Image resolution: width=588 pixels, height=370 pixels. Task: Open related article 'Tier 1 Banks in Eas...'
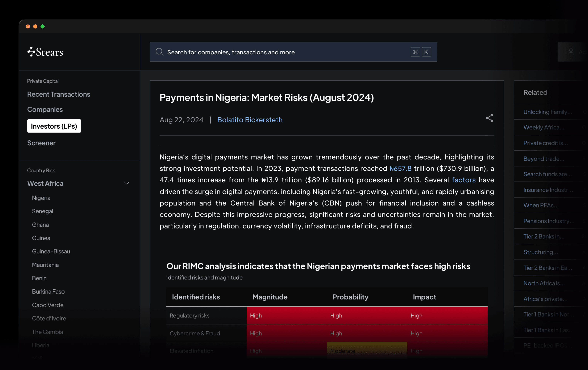(548, 330)
